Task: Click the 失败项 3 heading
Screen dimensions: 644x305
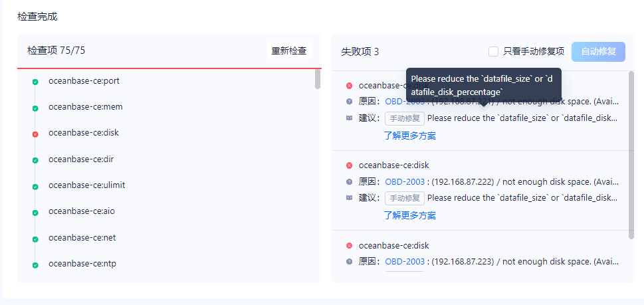Action: point(360,52)
